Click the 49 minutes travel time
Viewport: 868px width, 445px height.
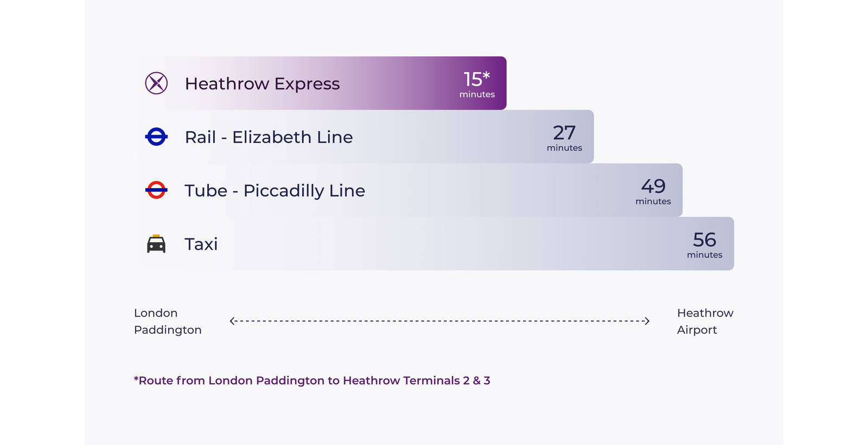click(653, 191)
